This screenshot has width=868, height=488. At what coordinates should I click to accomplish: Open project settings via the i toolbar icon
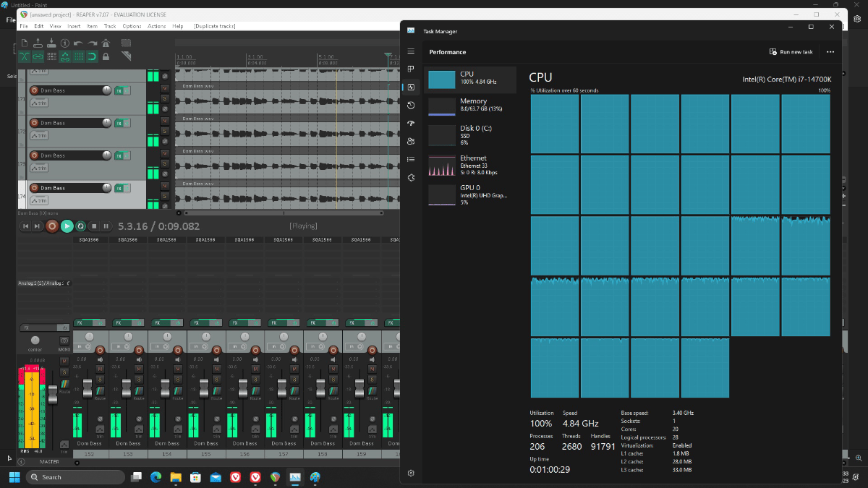67,43
